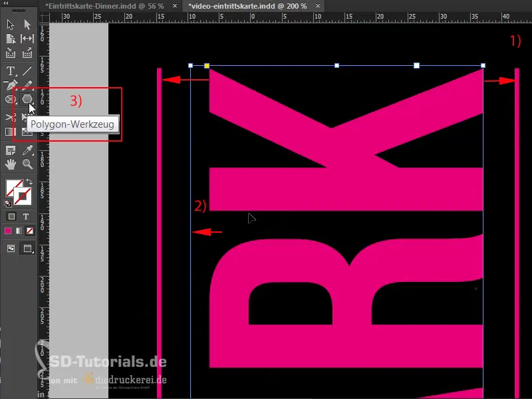Select the Pencil tool
Screen dimensions: 532x399
(x=27, y=85)
